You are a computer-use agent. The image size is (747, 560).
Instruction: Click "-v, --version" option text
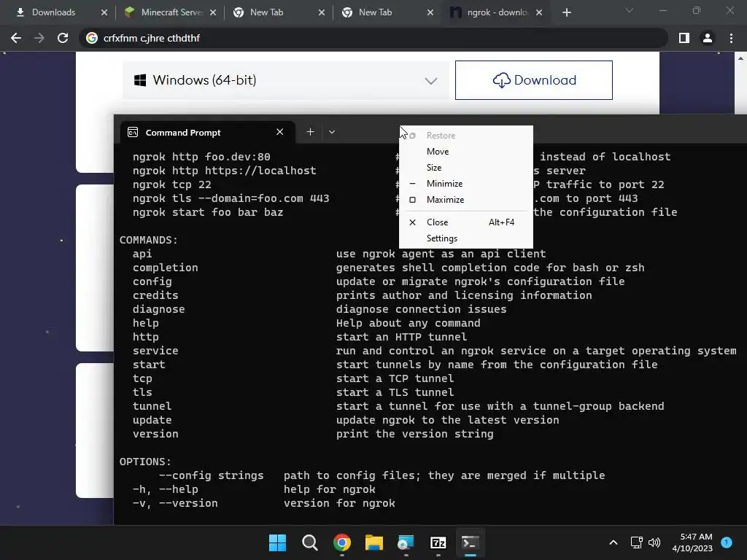(175, 503)
